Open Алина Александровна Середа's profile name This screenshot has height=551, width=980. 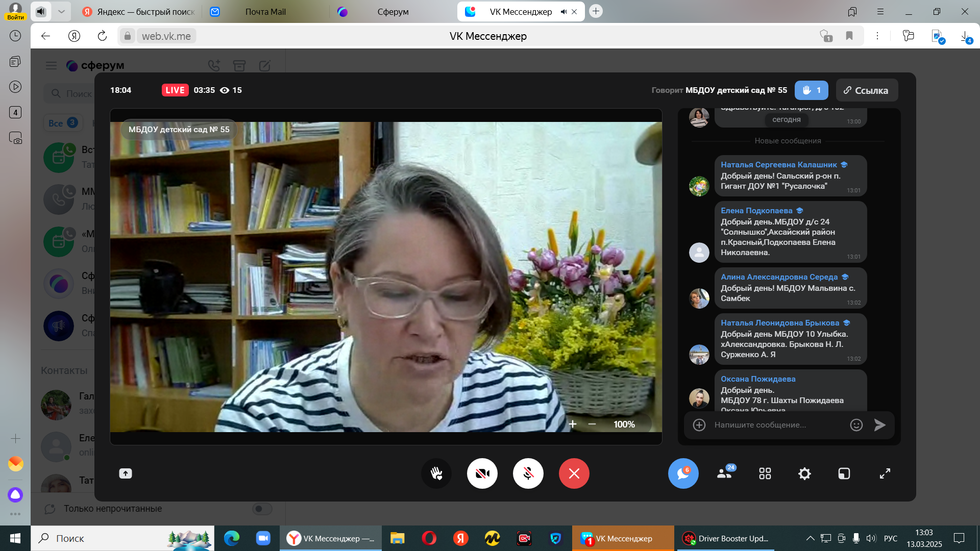point(779,277)
